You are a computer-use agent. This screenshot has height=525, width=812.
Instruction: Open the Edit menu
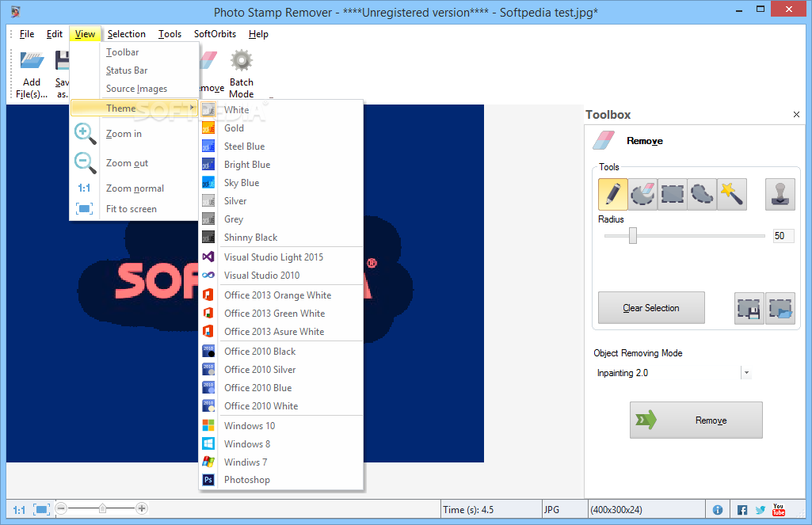(55, 34)
